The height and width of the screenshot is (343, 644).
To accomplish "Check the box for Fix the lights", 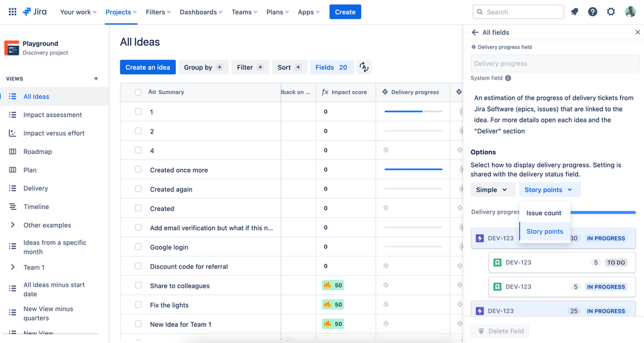I will click(x=138, y=305).
